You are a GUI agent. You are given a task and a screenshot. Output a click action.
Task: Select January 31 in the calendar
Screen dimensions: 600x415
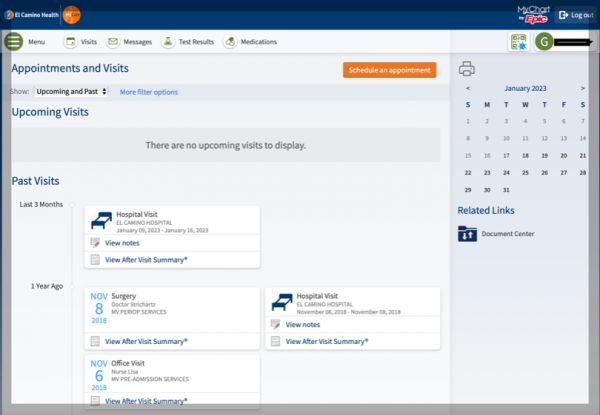506,190
